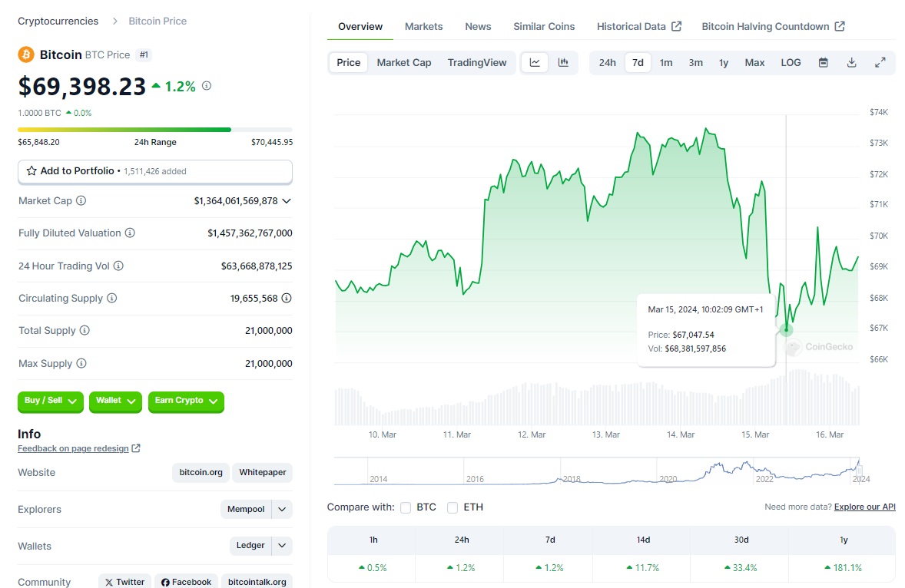
Task: Select Price chart mode toggle
Action: coord(349,62)
